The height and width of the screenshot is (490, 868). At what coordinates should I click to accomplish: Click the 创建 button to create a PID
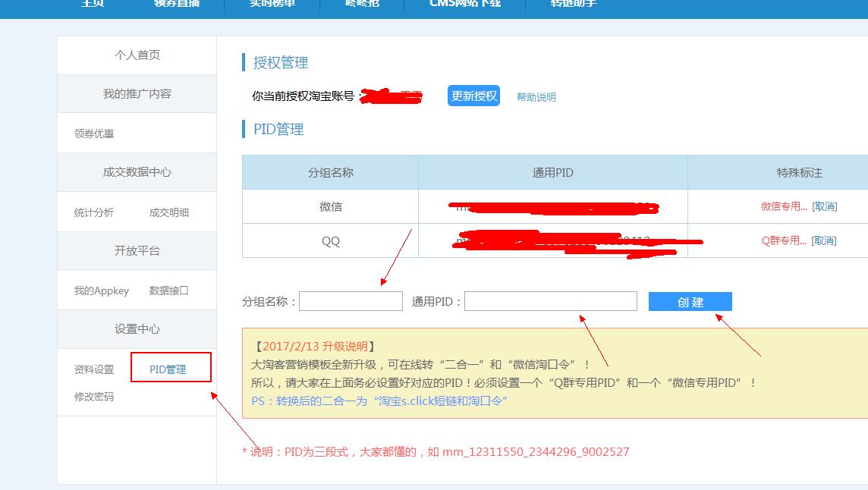click(690, 301)
